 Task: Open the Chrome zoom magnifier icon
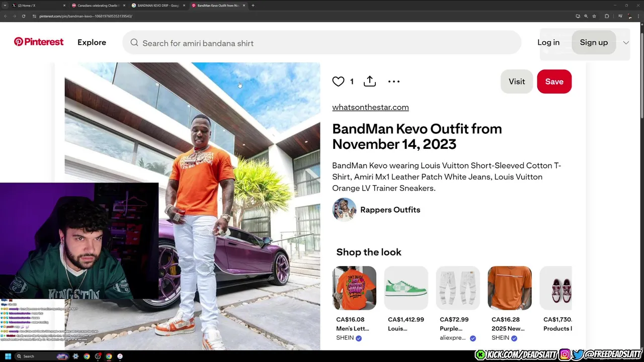click(x=586, y=16)
